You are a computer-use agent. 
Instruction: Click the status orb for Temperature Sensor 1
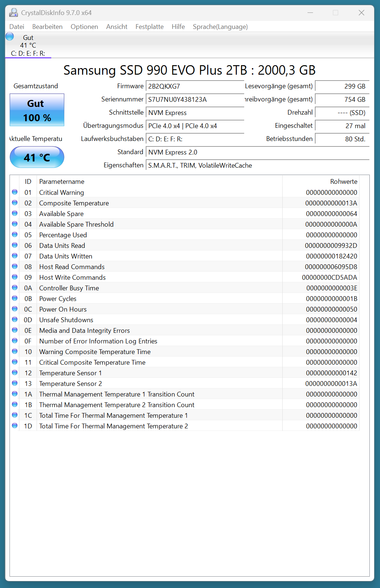(x=15, y=372)
